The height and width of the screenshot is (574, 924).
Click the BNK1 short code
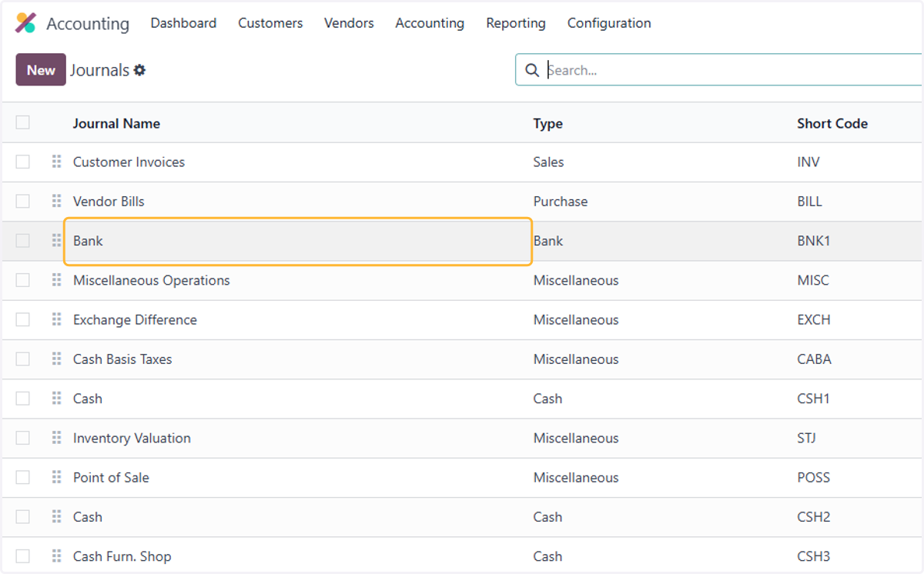[814, 241]
